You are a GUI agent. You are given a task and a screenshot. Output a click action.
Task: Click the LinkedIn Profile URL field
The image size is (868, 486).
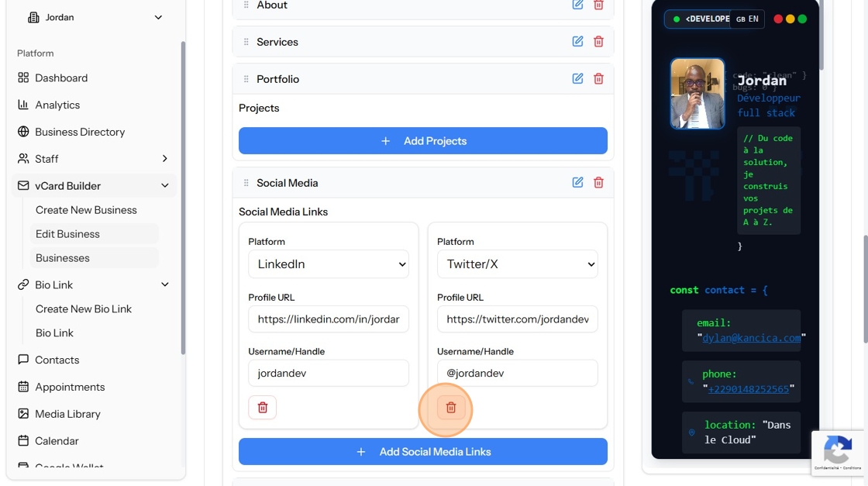coord(329,319)
